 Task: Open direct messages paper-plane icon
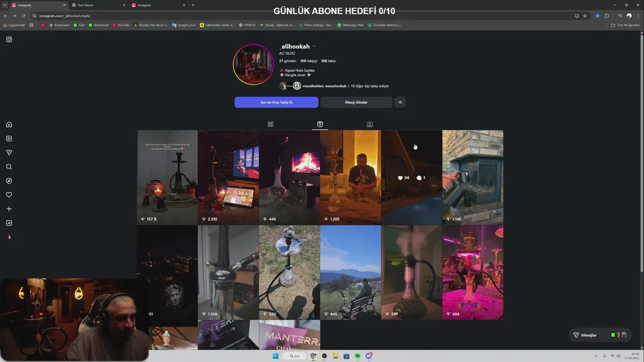click(9, 153)
